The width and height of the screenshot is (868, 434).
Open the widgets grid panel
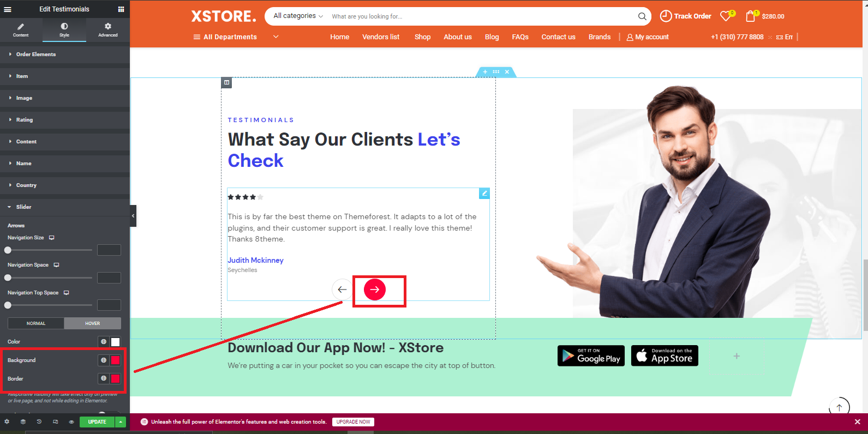point(121,9)
